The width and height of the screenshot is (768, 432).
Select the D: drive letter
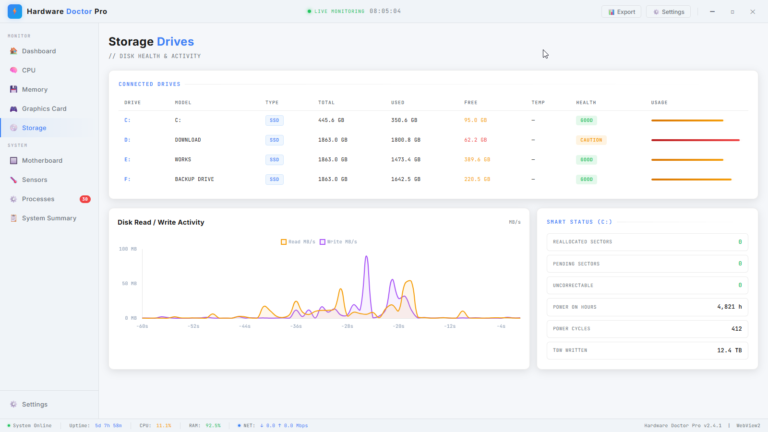(127, 140)
